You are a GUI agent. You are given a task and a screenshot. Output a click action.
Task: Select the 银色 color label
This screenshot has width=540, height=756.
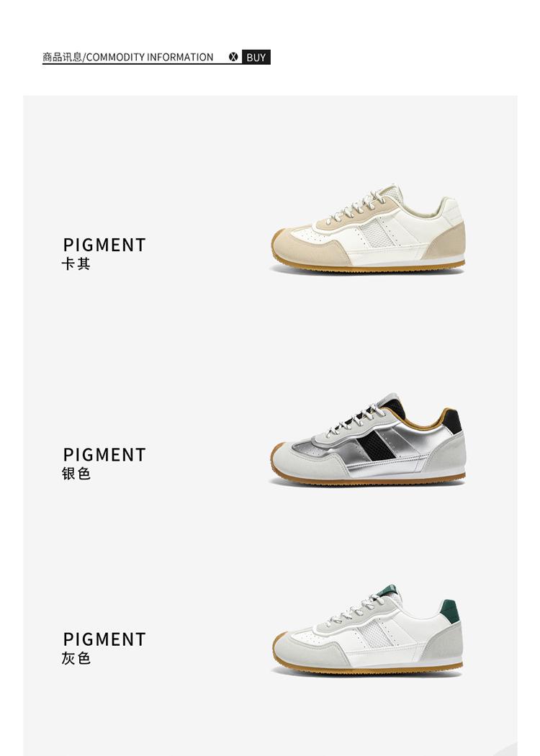76,474
